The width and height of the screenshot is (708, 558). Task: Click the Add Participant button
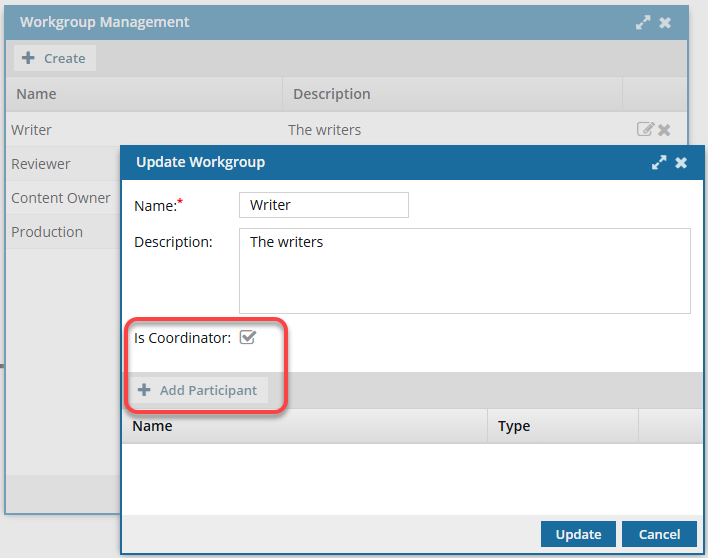tap(198, 390)
